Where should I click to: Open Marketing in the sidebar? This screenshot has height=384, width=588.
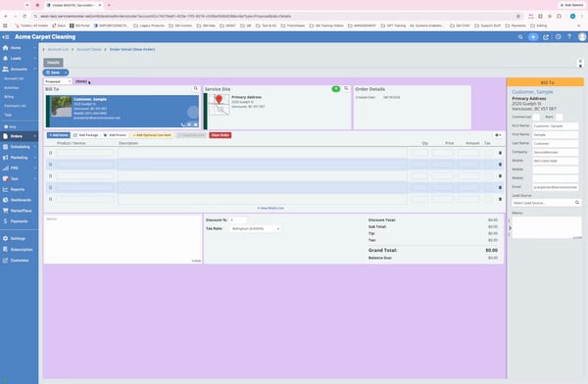pos(19,158)
